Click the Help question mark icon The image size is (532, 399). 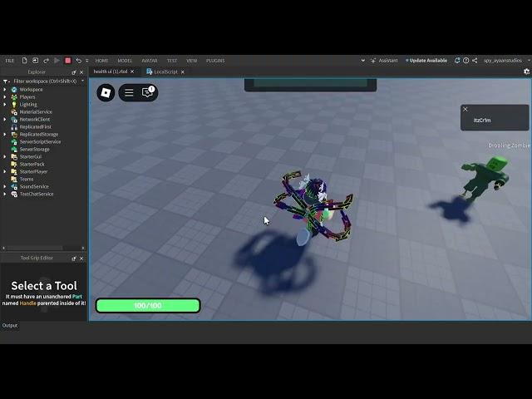tap(465, 61)
